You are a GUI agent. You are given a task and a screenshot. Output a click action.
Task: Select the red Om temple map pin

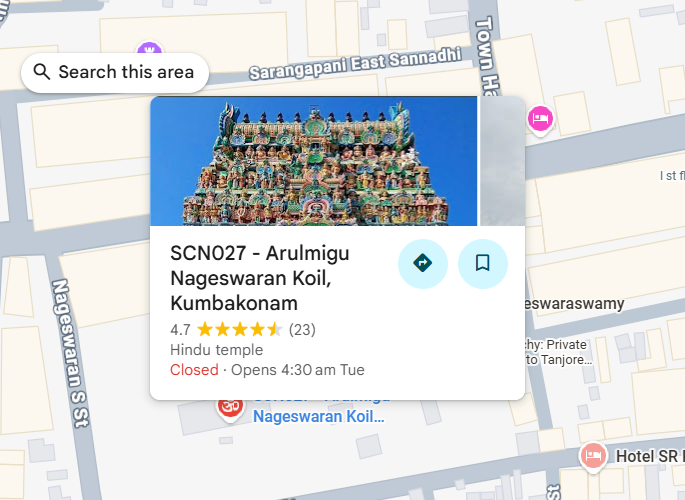[x=230, y=409]
